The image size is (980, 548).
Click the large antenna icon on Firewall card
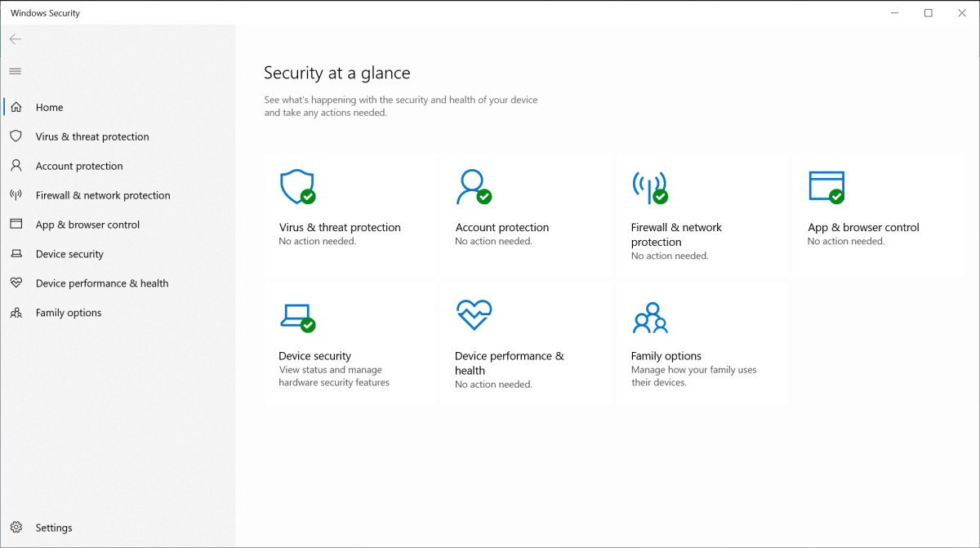pos(650,188)
